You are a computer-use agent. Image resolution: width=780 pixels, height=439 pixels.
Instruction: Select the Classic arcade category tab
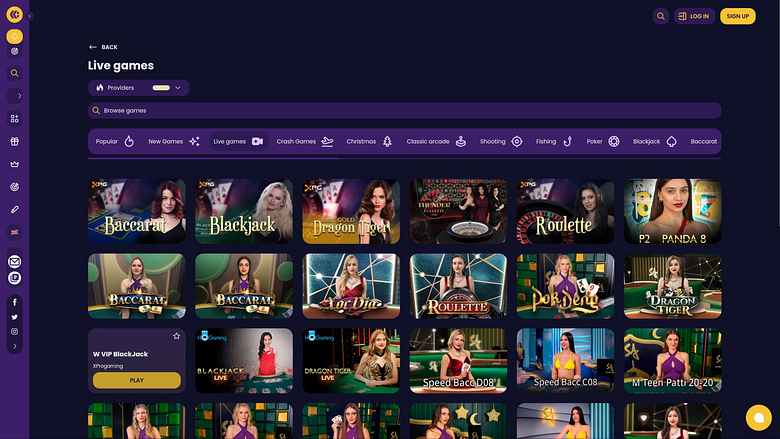click(436, 142)
